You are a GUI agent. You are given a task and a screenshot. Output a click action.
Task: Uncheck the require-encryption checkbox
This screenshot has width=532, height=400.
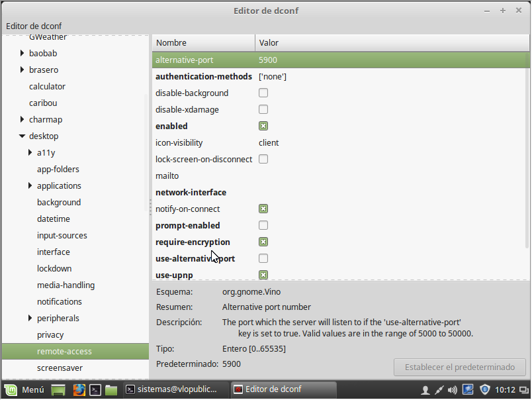[263, 242]
